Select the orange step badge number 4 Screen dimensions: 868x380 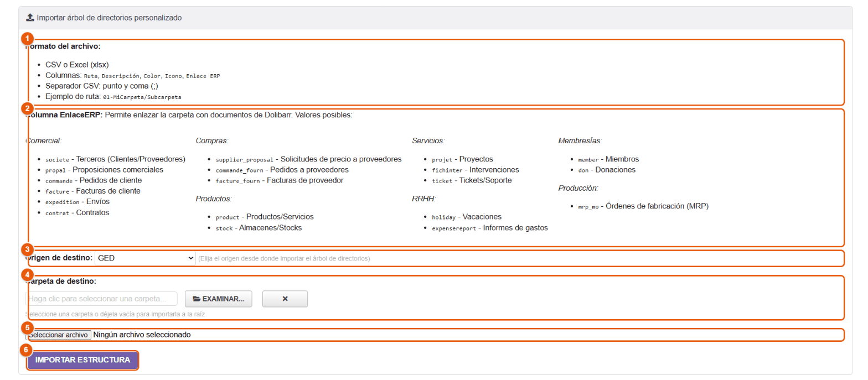pyautogui.click(x=27, y=274)
